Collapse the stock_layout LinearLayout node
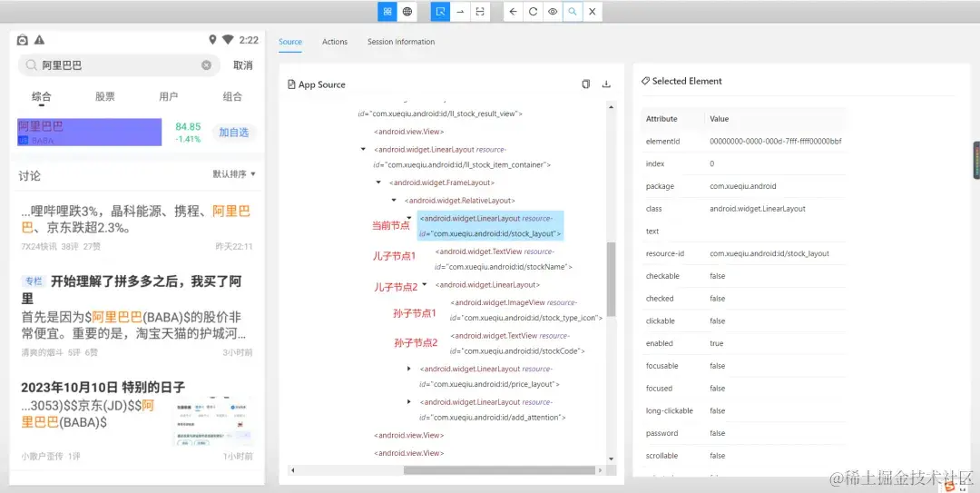This screenshot has height=493, width=980. pyautogui.click(x=408, y=218)
